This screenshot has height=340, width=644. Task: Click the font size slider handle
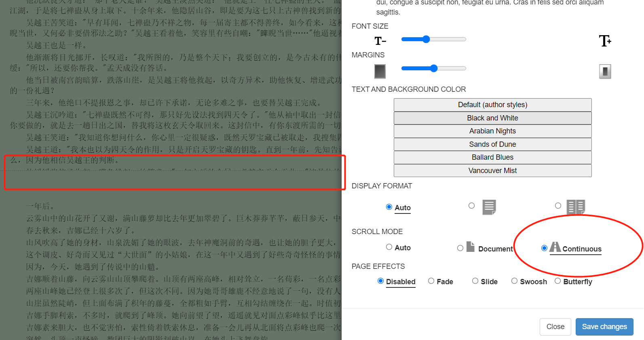(x=426, y=39)
